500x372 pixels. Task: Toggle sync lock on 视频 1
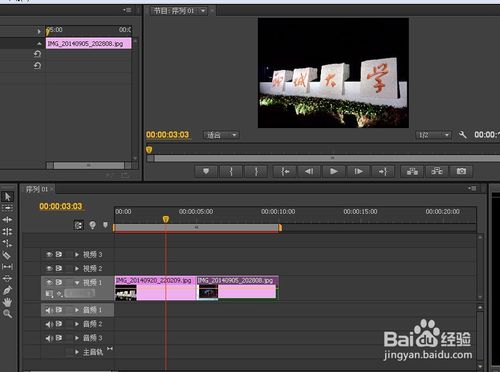point(59,282)
